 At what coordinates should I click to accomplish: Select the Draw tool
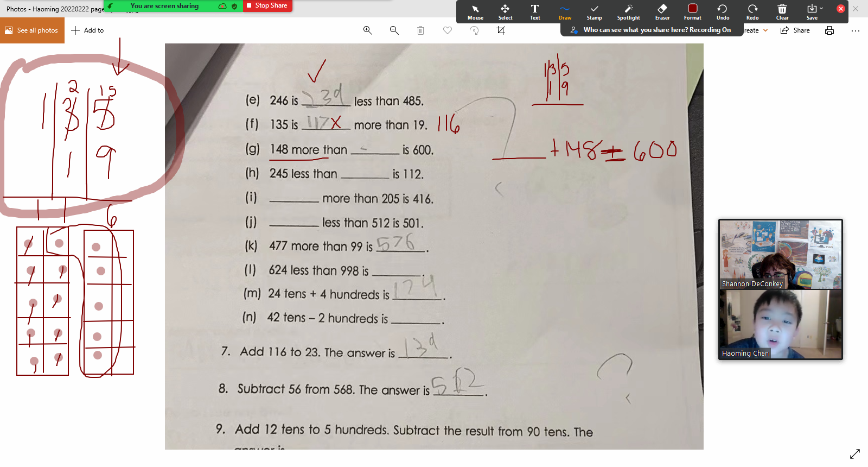coord(565,11)
